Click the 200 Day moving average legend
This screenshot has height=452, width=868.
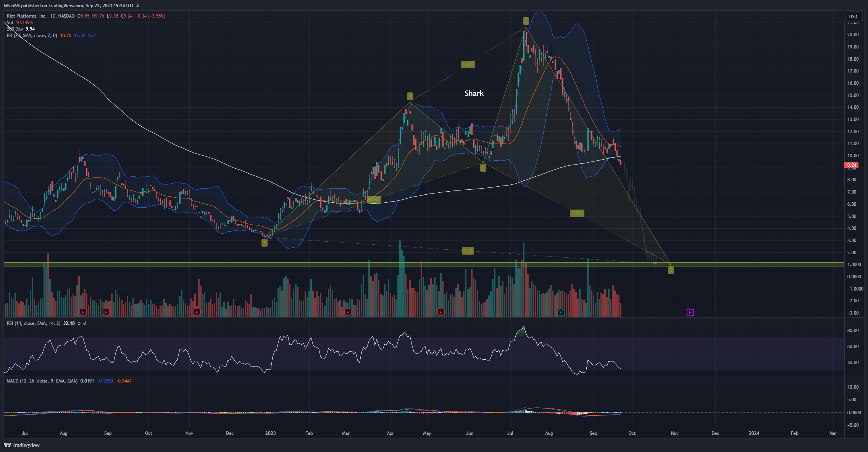click(15, 29)
